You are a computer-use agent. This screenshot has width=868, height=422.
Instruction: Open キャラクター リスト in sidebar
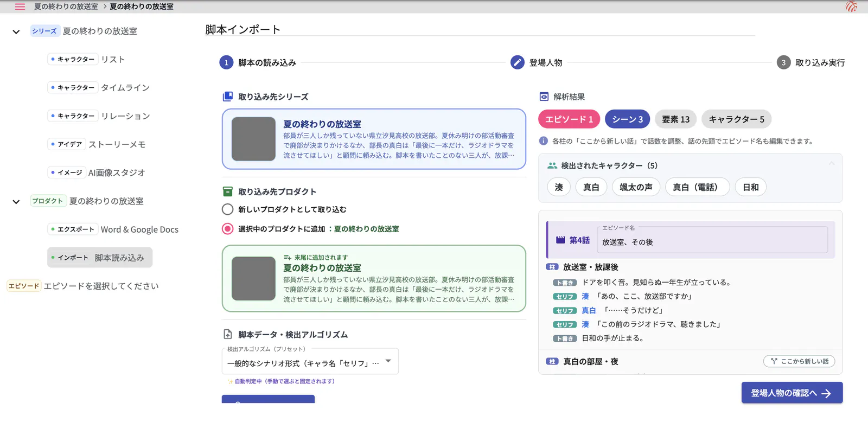click(x=87, y=59)
